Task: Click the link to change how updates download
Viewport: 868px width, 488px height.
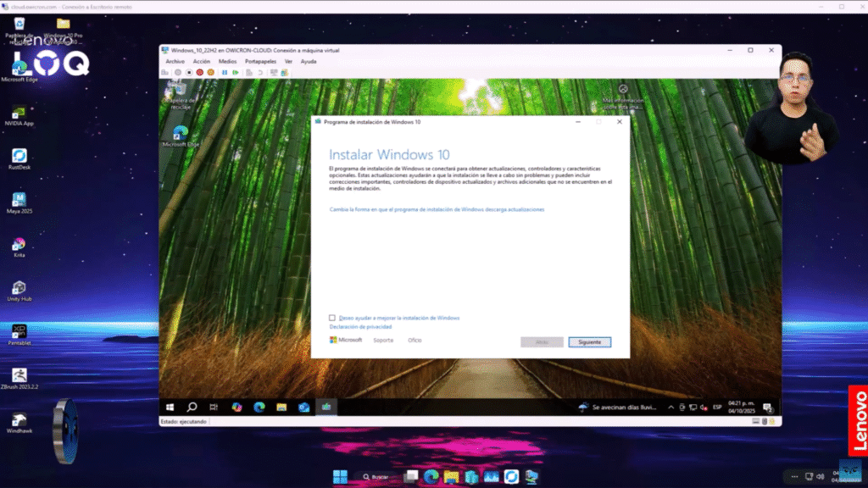Action: pos(437,208)
